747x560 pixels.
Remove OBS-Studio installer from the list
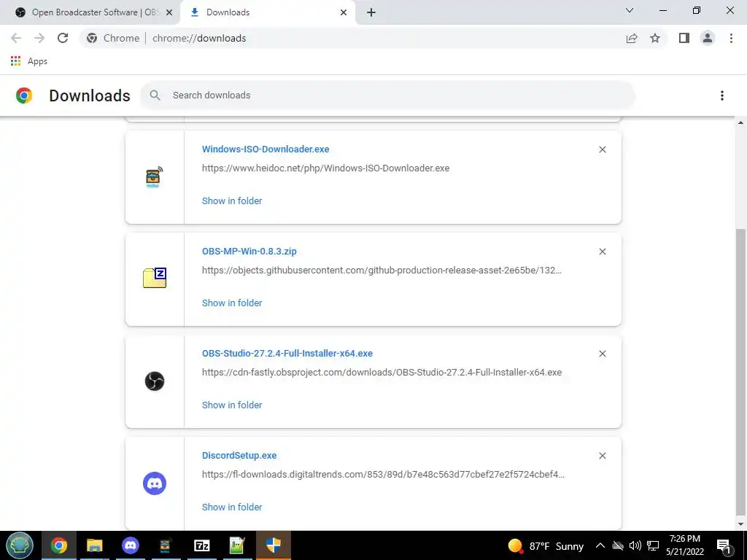click(x=602, y=354)
